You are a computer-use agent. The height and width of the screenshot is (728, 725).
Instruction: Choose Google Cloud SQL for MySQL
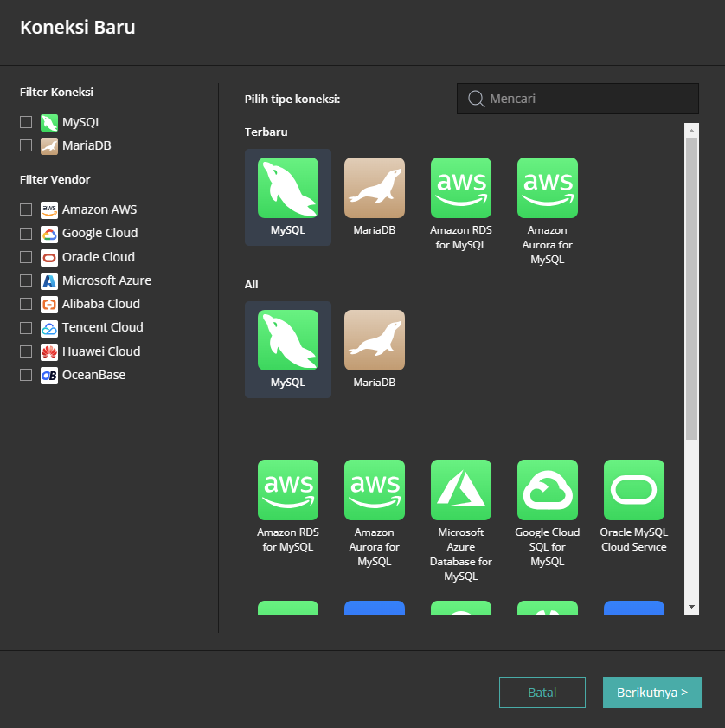(548, 513)
